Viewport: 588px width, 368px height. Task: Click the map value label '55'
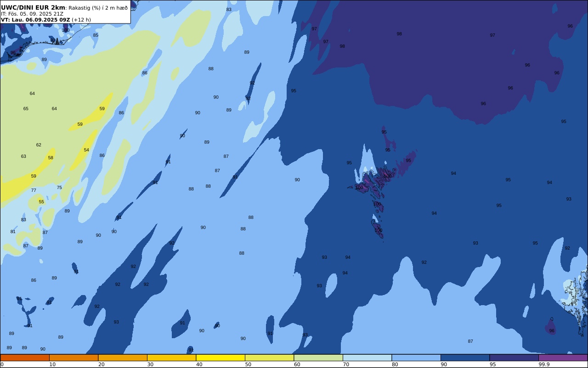point(41,202)
